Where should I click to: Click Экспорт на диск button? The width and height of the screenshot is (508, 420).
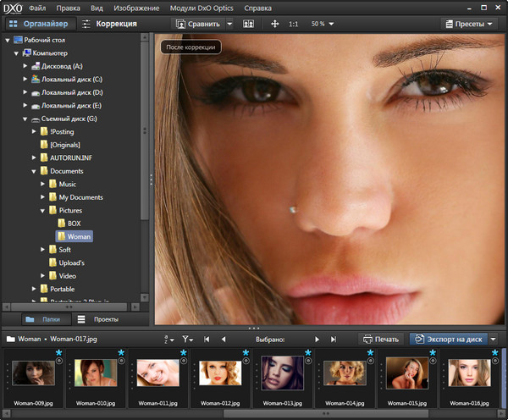coord(448,339)
